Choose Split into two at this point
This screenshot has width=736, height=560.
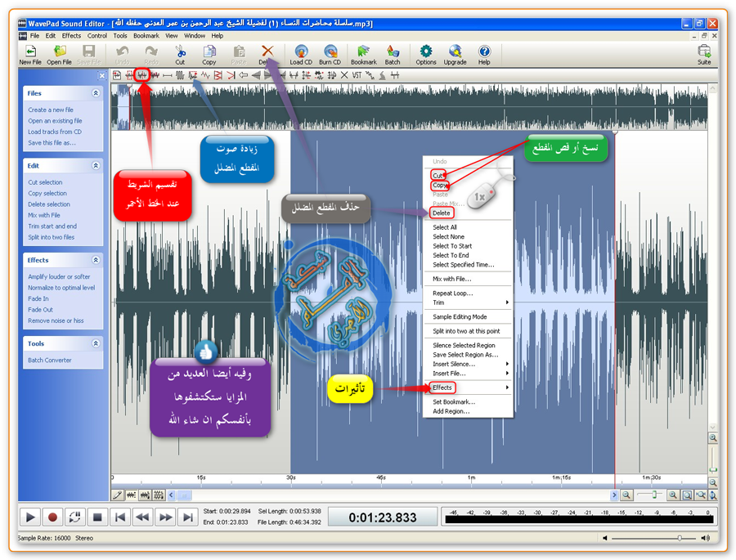pos(466,331)
